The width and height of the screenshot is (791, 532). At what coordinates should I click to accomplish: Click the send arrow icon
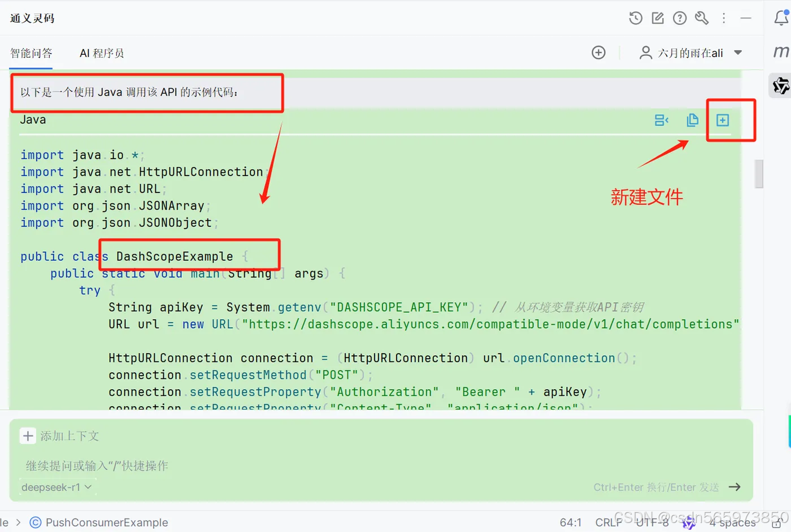pos(734,487)
